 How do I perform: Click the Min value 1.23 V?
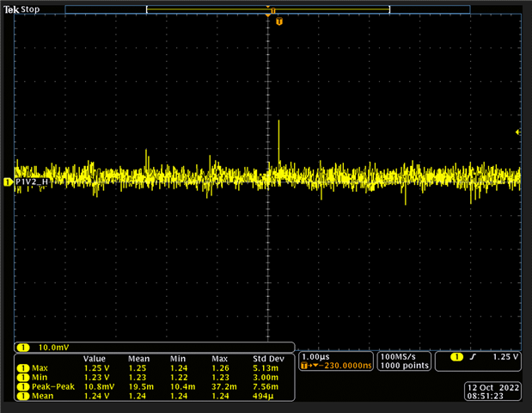[x=97, y=378]
